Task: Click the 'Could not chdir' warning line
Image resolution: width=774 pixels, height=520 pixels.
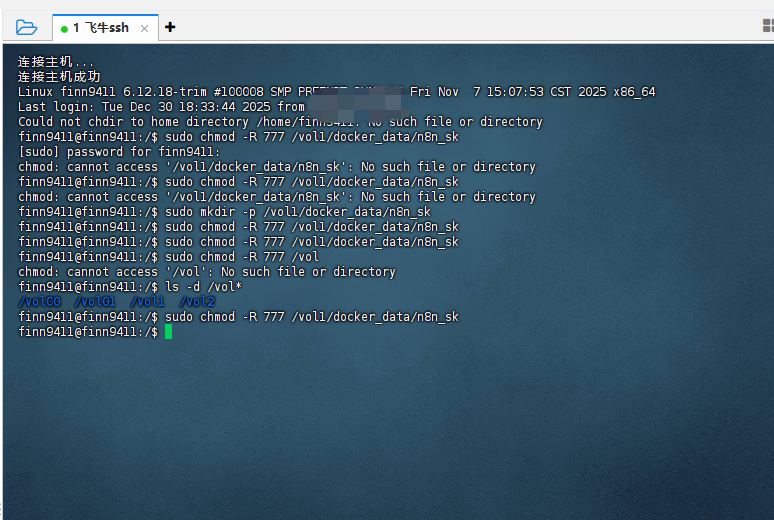Action: point(280,121)
